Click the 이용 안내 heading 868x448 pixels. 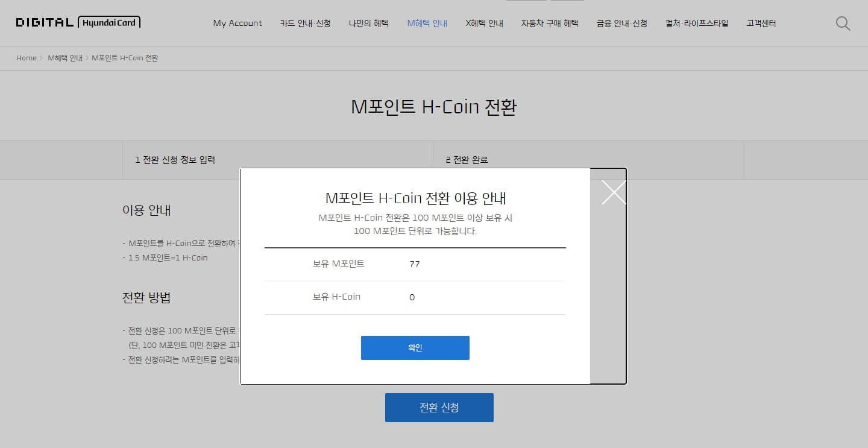pyautogui.click(x=146, y=210)
